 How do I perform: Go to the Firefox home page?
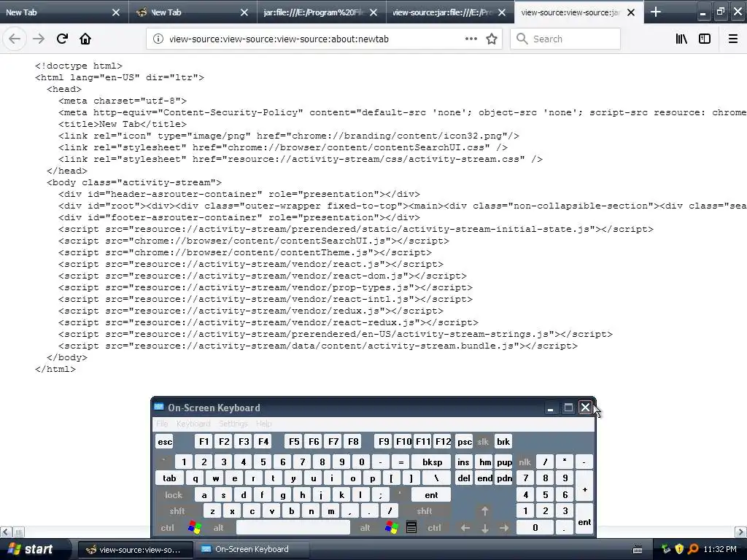tap(85, 39)
